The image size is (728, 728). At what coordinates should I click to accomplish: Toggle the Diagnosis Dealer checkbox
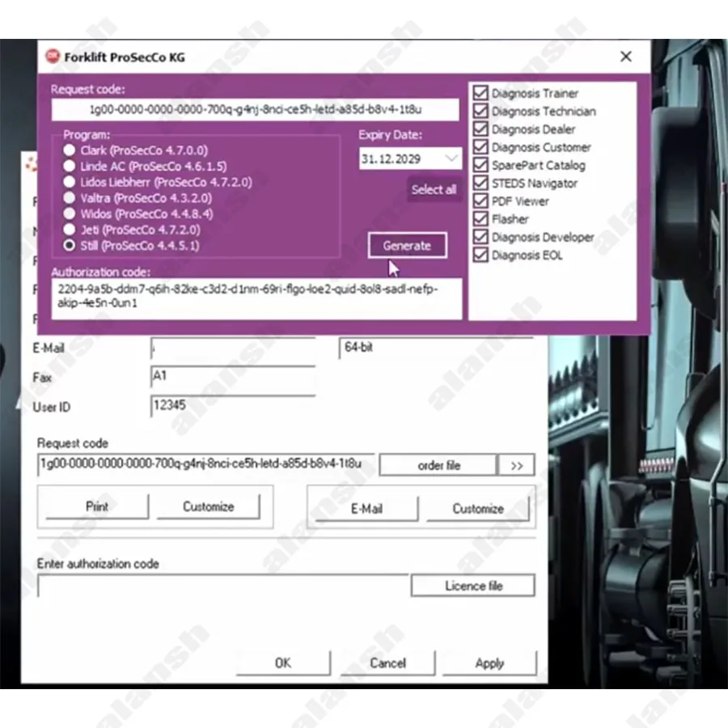coord(480,129)
